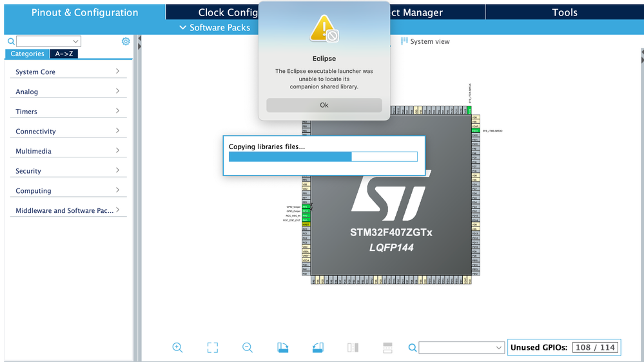This screenshot has width=644, height=362.
Task: Click the lower left-panel divider arrow
Action: click(x=139, y=46)
